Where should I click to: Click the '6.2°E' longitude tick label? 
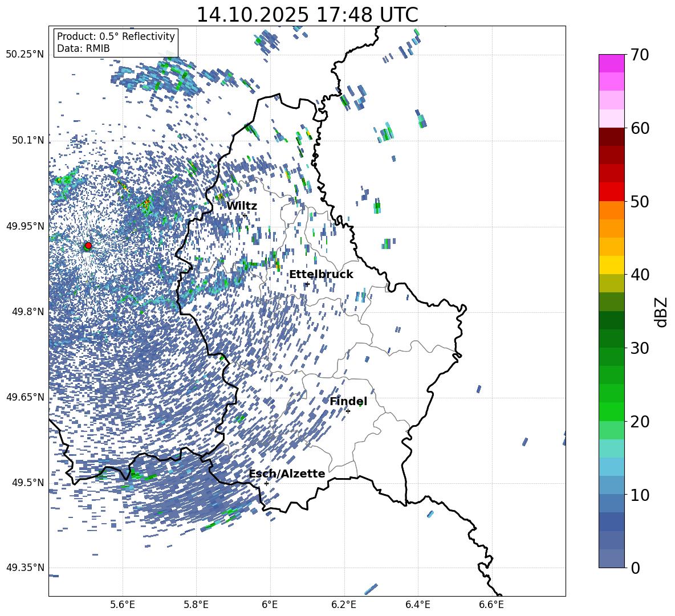tap(344, 605)
